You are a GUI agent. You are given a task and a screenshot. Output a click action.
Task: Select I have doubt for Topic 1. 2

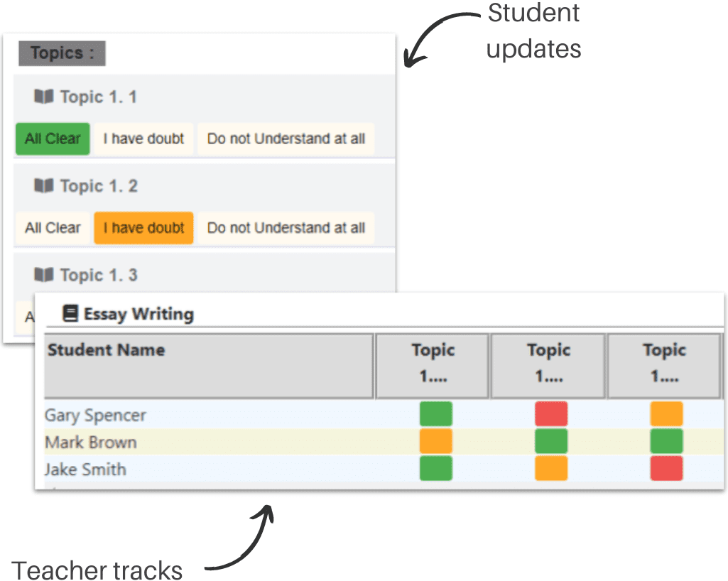143,227
